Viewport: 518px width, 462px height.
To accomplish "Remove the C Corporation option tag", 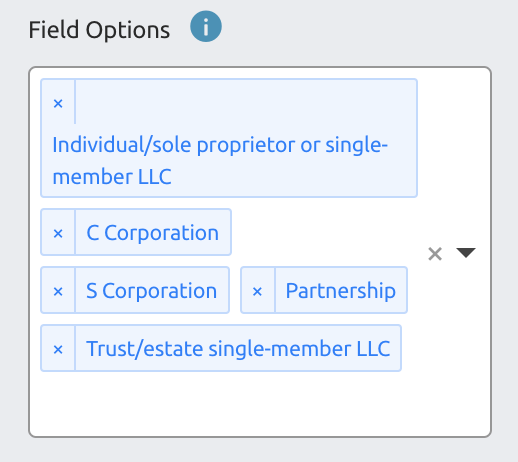I will (58, 233).
